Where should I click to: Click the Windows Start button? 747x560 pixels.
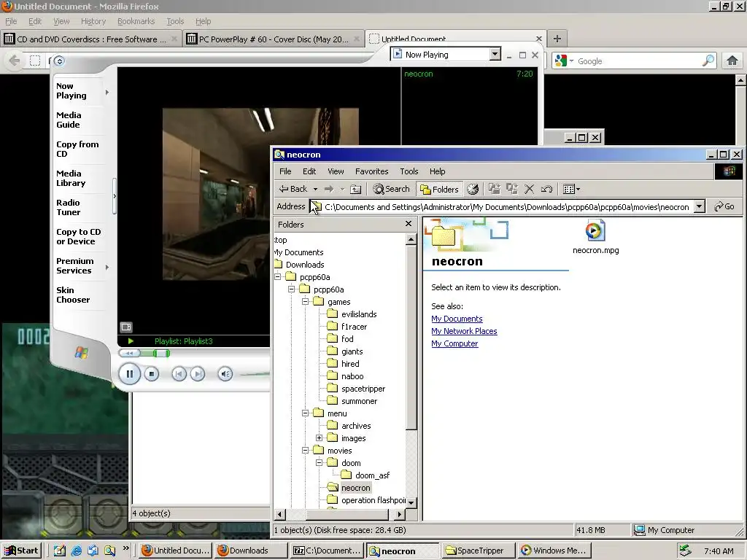(20, 551)
